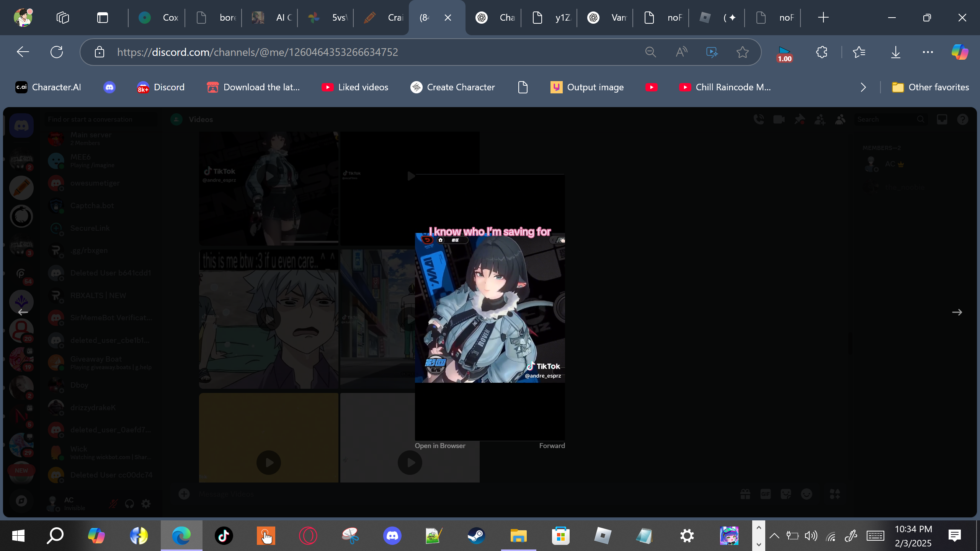Open the video speed 1.00 extension
Image resolution: width=980 pixels, height=551 pixels.
784,54
